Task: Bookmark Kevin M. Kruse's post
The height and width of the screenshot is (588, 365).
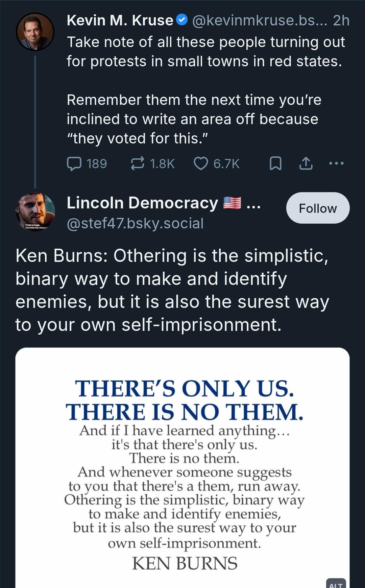Action: pyautogui.click(x=275, y=164)
